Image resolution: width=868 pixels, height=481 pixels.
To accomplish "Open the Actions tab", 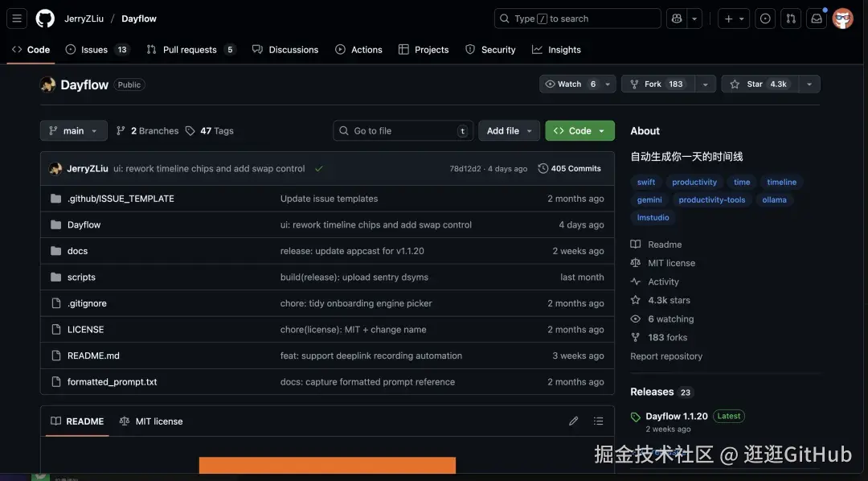I will 358,49.
